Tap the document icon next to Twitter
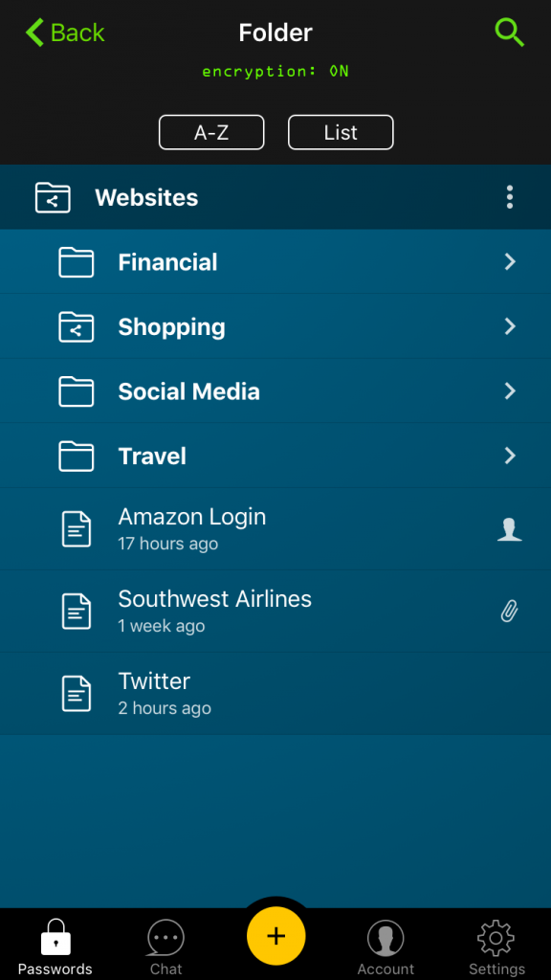 coord(77,693)
